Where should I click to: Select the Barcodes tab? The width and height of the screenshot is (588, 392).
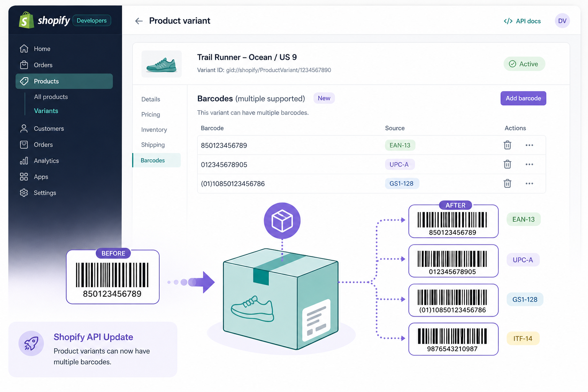pos(157,160)
